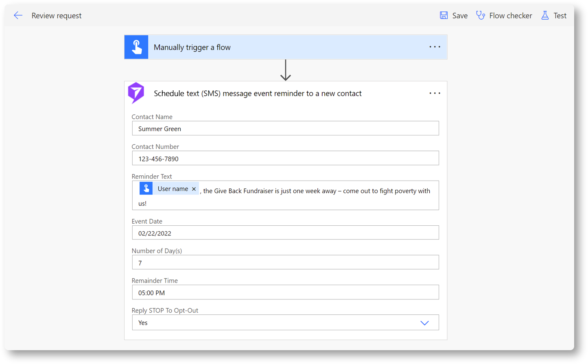
Task: Click the purple SMS connector icon
Action: [136, 93]
